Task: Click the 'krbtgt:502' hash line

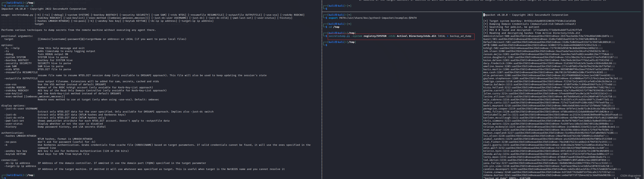Action: (x=543, y=48)
